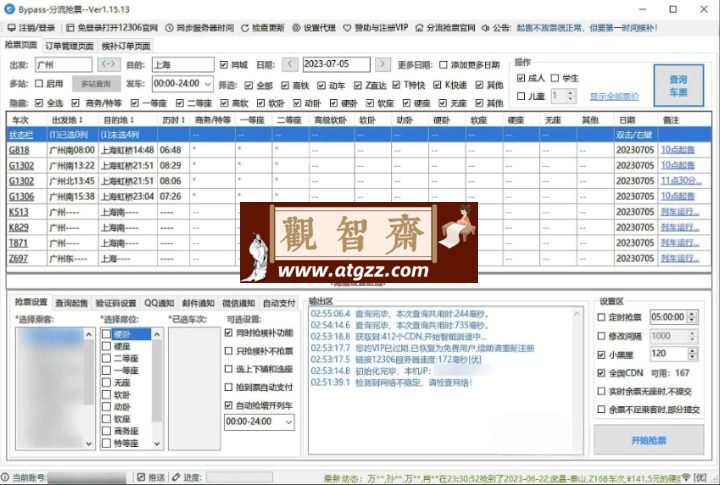Click the date field 2023-07-05
This screenshot has height=485, width=720.
[x=336, y=64]
